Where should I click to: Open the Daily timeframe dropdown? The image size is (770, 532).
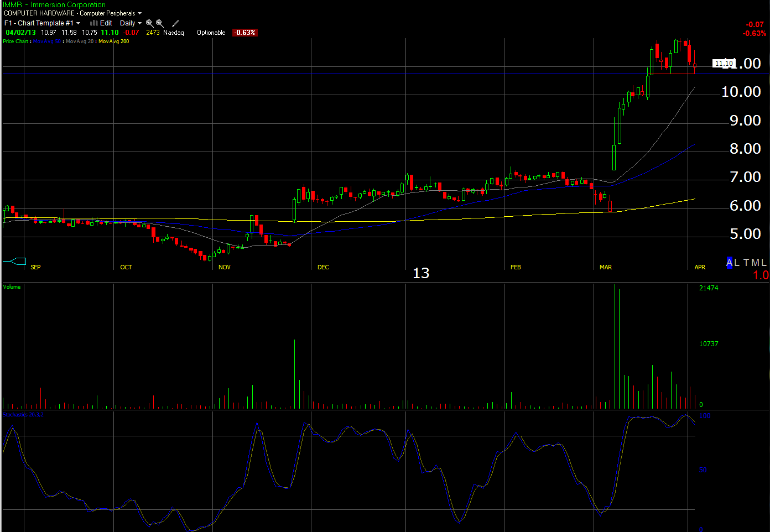click(131, 23)
